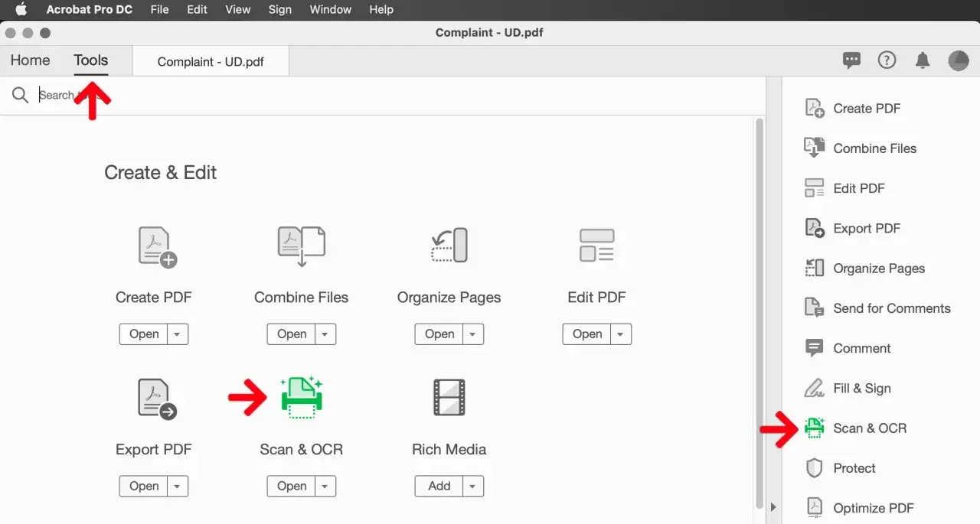
Task: Expand the Create PDF Open dropdown arrow
Action: 178,334
